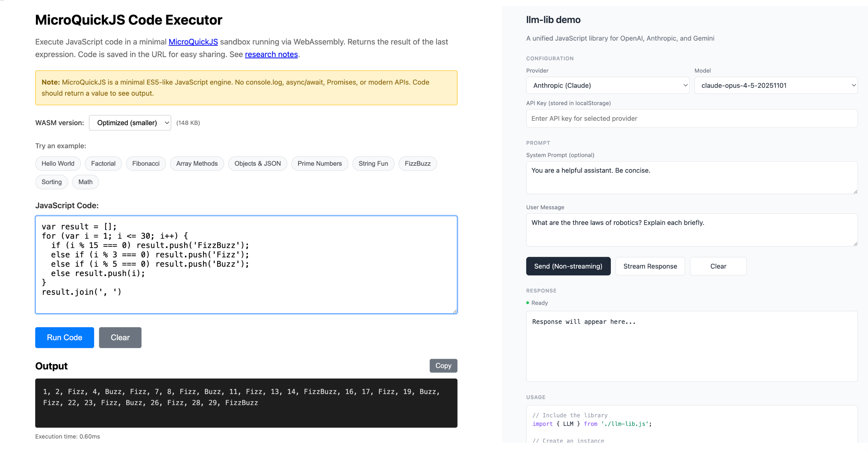Select the Factorial example chip

point(103,163)
